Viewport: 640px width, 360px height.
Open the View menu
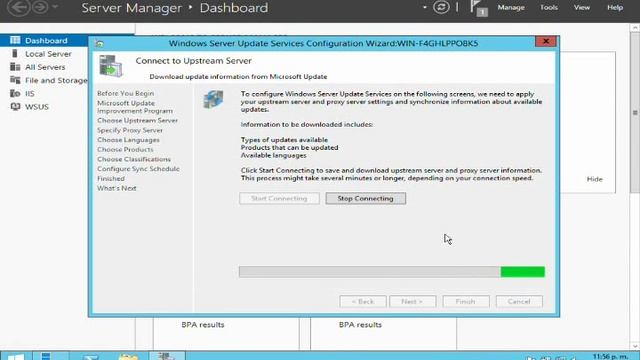pyautogui.click(x=582, y=7)
